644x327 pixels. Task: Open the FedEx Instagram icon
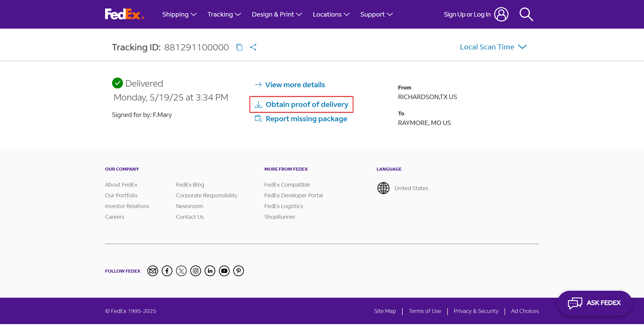click(x=195, y=271)
